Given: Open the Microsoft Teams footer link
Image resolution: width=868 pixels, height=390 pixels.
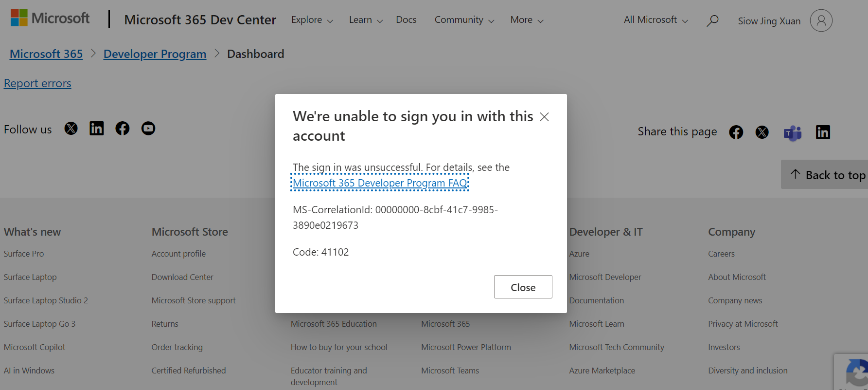Looking at the screenshot, I should (450, 371).
